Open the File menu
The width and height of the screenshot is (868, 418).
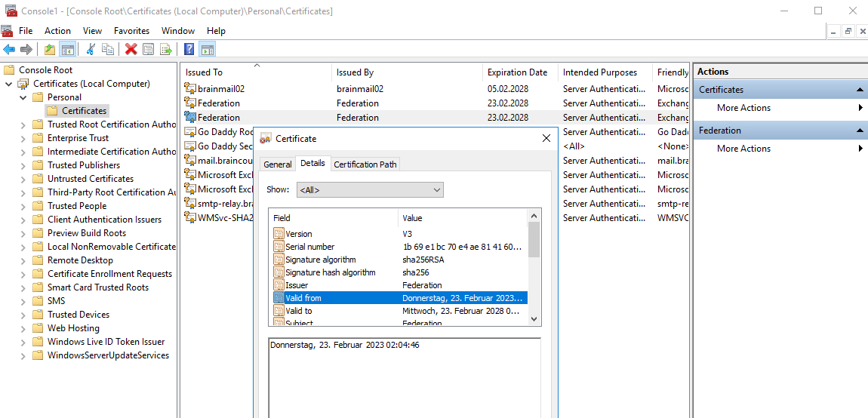click(x=26, y=31)
